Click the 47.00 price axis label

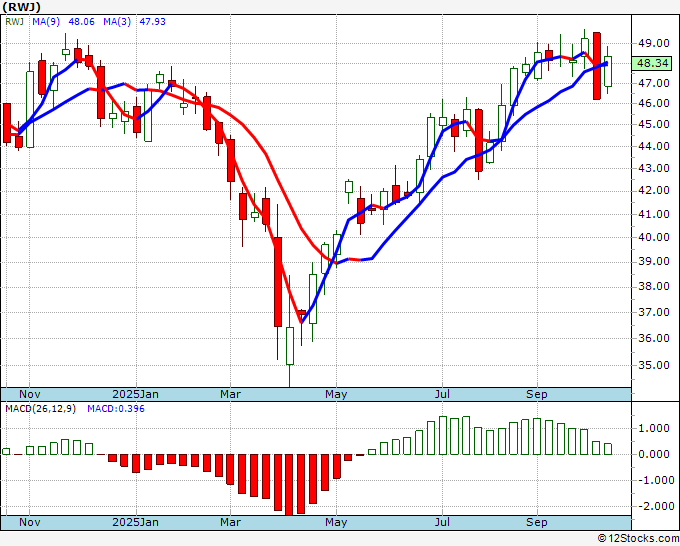point(653,83)
